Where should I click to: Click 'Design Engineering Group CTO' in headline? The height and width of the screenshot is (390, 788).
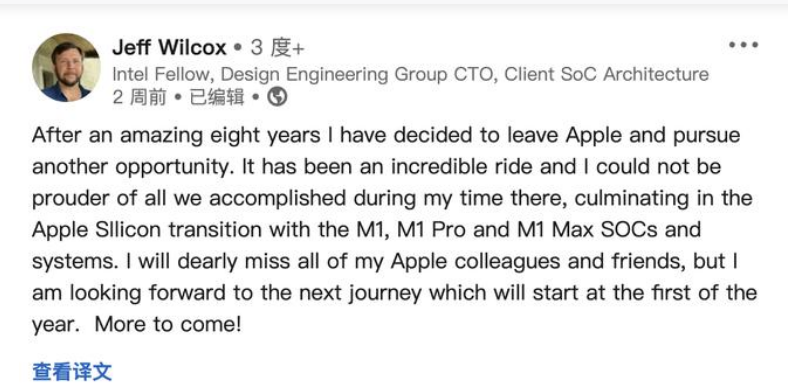(358, 74)
